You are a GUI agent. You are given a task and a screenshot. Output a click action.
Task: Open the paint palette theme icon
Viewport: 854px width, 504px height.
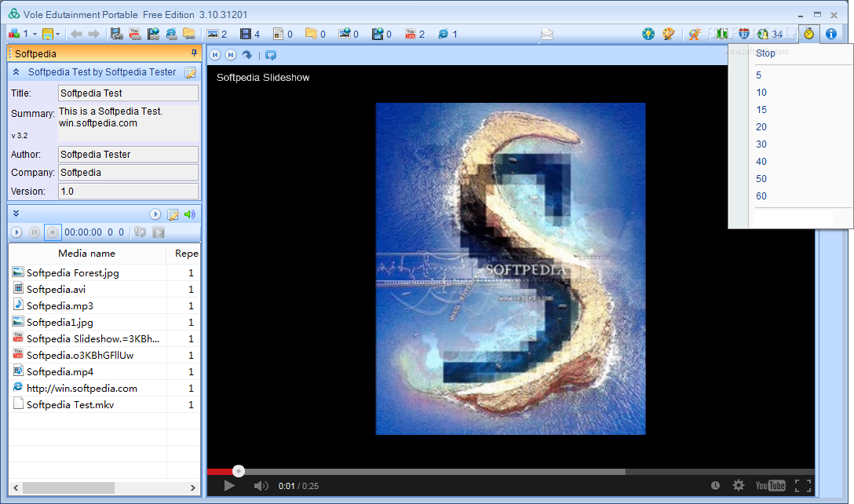pos(669,34)
